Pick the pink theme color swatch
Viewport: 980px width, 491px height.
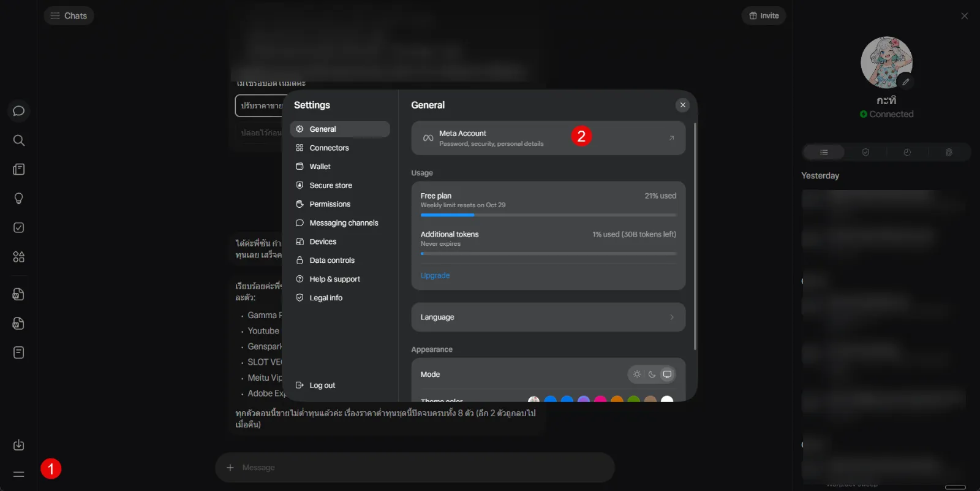coord(600,400)
